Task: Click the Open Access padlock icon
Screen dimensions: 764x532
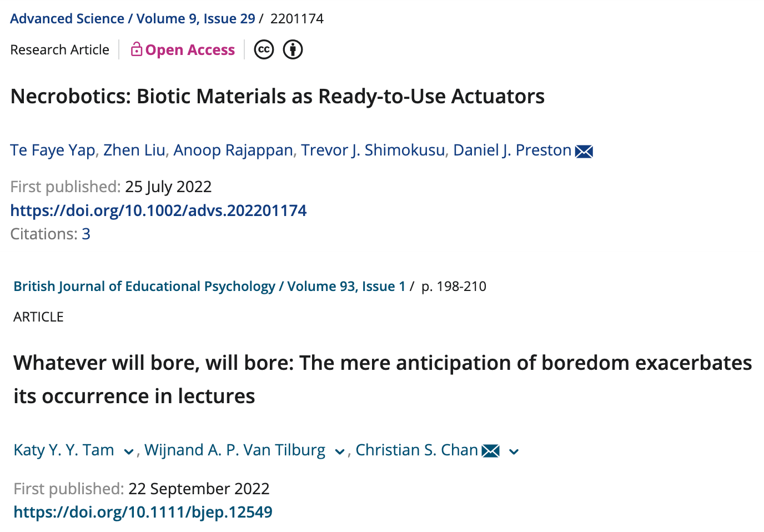Action: point(136,49)
